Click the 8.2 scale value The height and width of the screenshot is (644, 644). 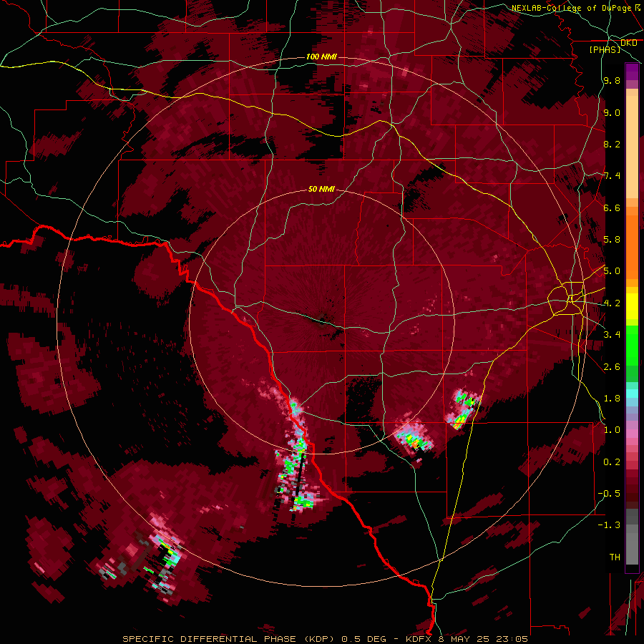[612, 144]
